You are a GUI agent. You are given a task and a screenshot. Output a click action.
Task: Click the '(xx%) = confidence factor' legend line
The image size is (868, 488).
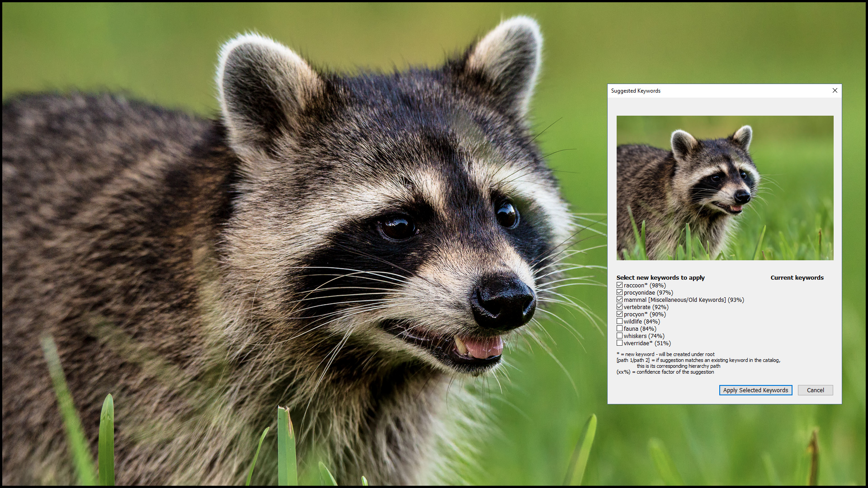[665, 372]
